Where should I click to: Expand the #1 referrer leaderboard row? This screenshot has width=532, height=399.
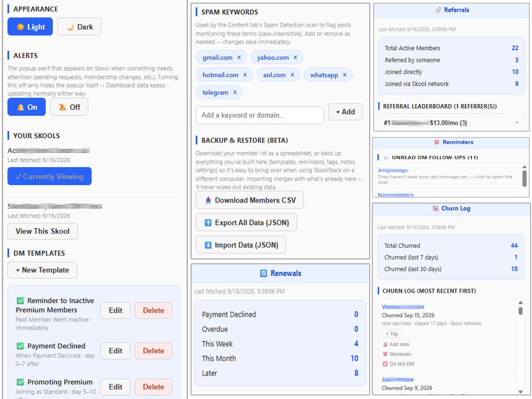pyautogui.click(x=451, y=123)
